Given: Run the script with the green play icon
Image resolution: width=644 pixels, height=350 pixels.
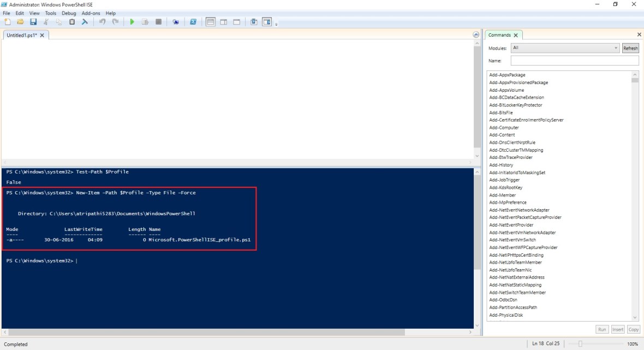Looking at the screenshot, I should 132,22.
